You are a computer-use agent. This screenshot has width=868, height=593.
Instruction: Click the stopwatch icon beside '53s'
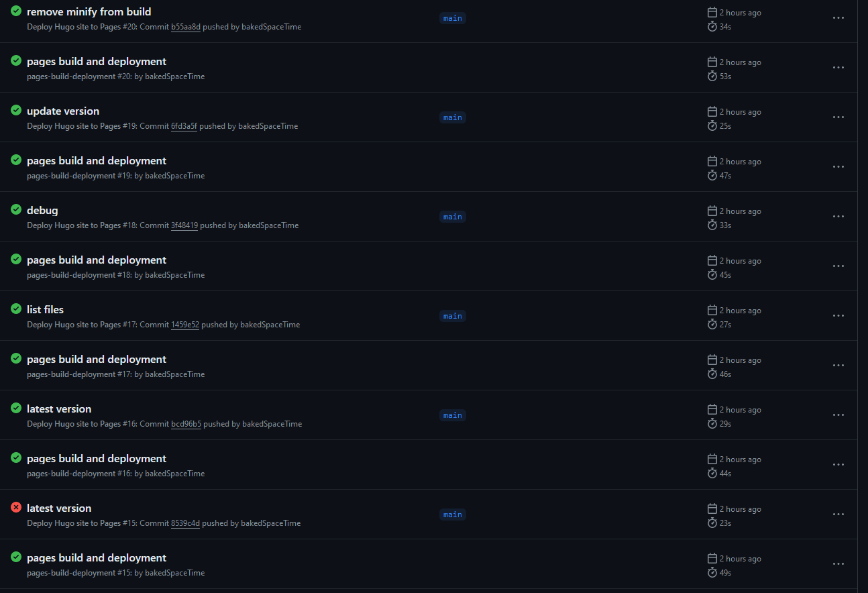tap(712, 76)
